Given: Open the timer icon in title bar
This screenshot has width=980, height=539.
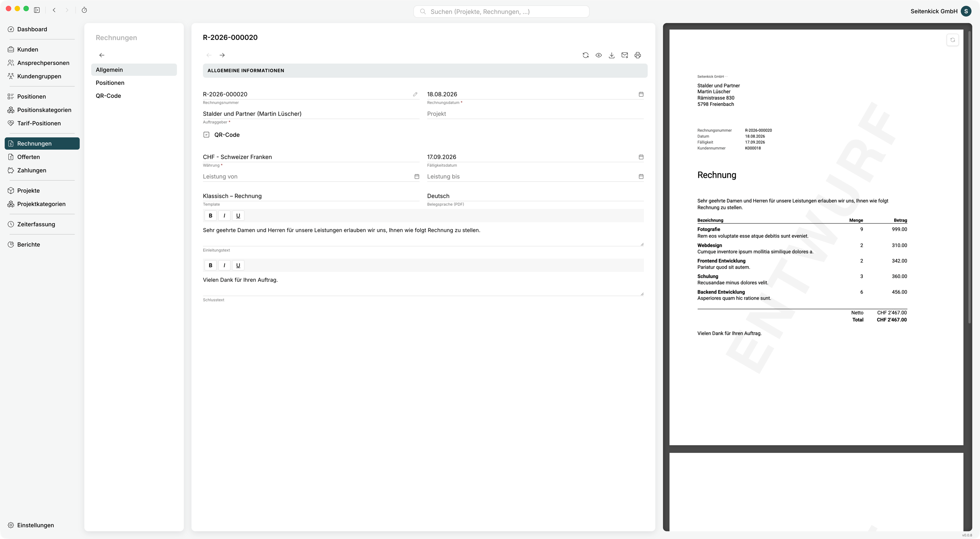Looking at the screenshot, I should point(84,10).
